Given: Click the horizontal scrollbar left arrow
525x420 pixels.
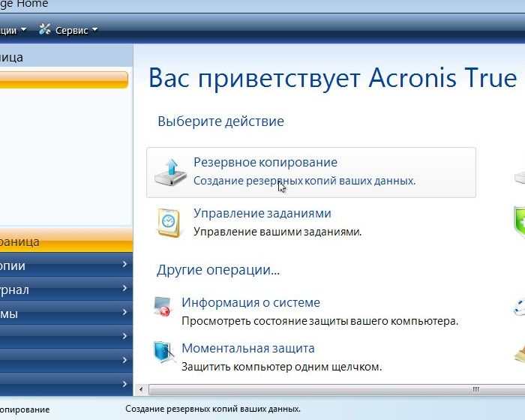Looking at the screenshot, I should [x=141, y=389].
